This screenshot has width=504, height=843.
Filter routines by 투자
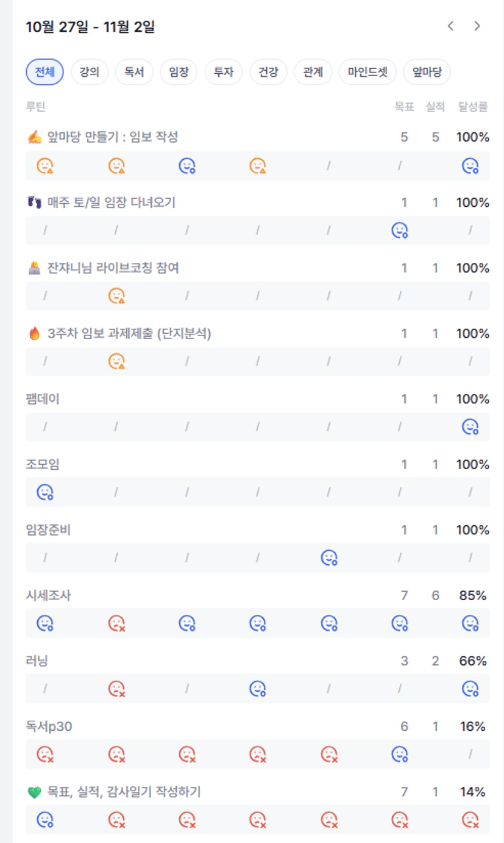[x=224, y=72]
